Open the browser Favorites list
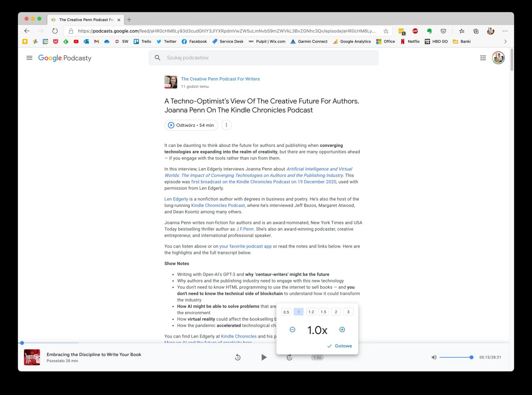 [x=461, y=31]
